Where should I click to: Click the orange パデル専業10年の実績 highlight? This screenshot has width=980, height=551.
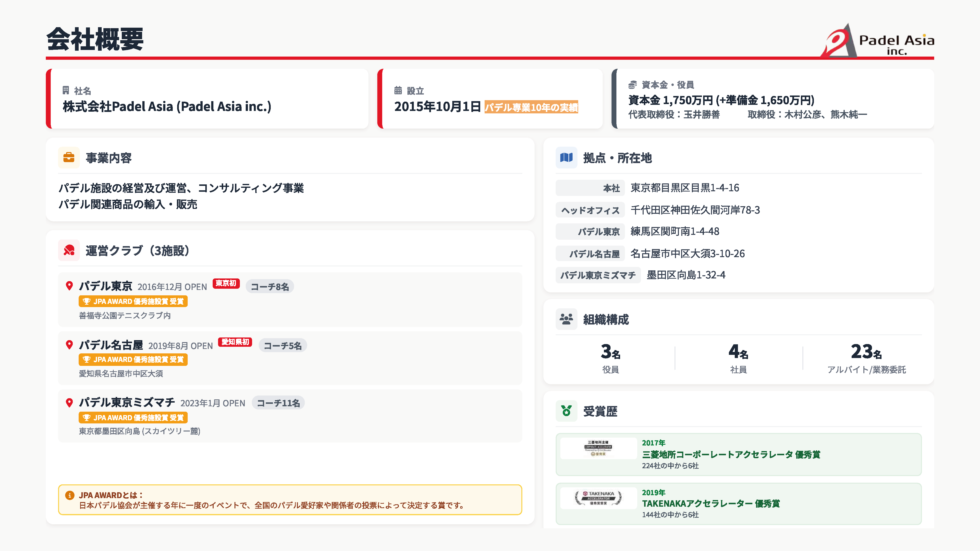pyautogui.click(x=531, y=107)
